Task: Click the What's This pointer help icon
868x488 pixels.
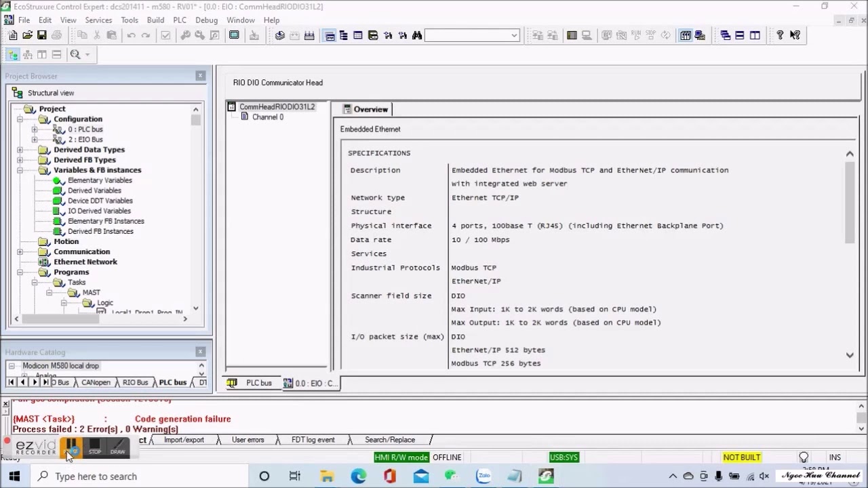Action: tap(795, 35)
